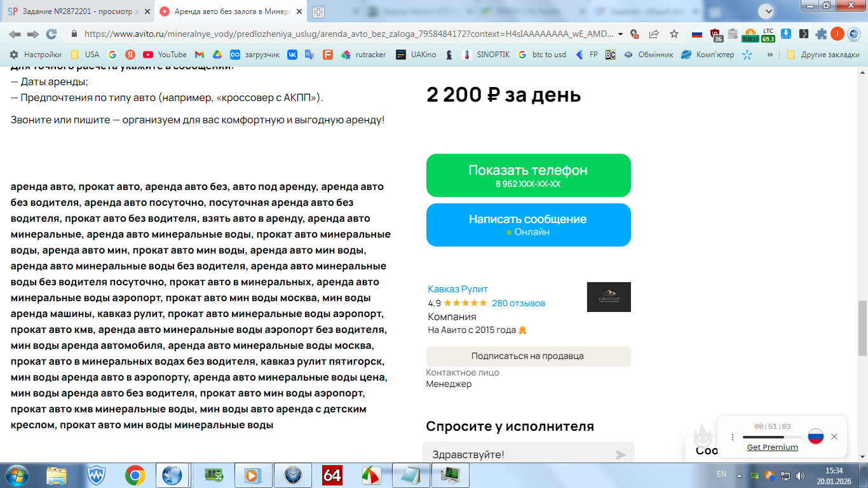868x488 pixels.
Task: Click the Get Premium link
Action: click(x=772, y=447)
